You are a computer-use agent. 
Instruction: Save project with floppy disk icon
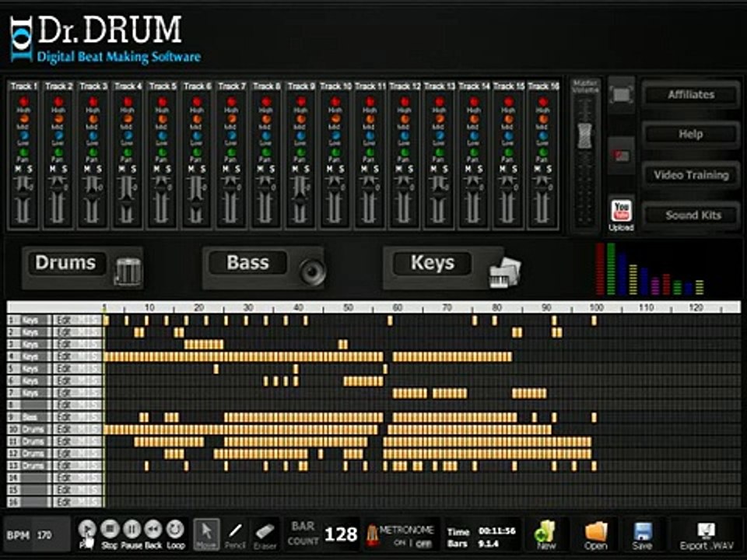point(642,534)
